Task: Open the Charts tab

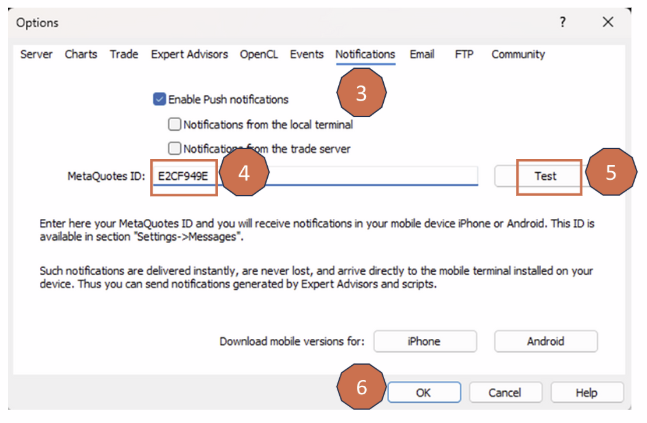Action: click(81, 55)
